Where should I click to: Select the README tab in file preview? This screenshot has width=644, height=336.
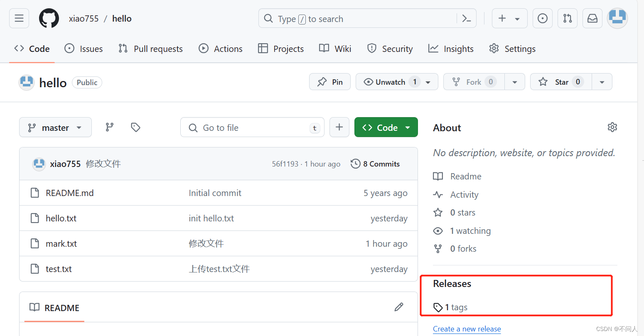pos(54,308)
